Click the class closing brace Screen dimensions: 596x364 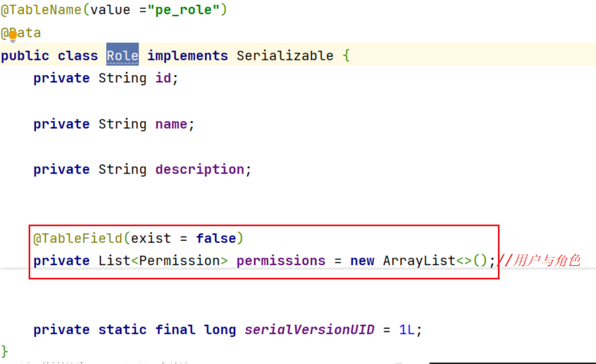(4, 352)
